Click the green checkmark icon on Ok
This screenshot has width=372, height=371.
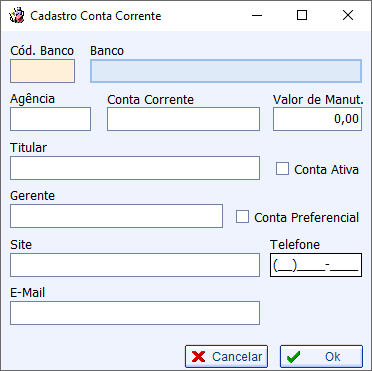(293, 357)
